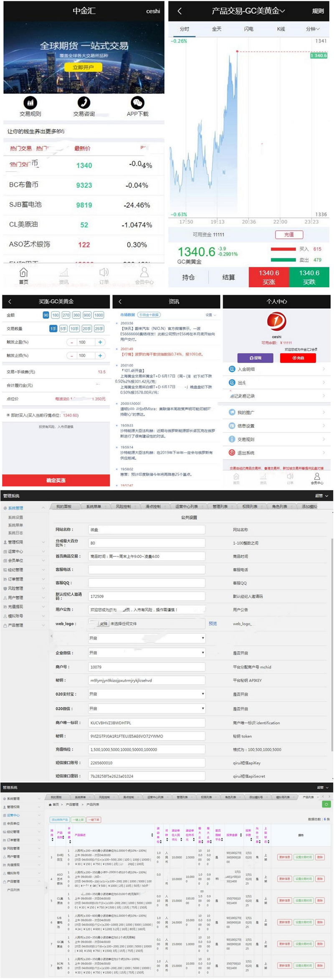This screenshot has height=980, width=334.
Task: Open 会员中心 icon in personal center footer
Action: click(317, 477)
